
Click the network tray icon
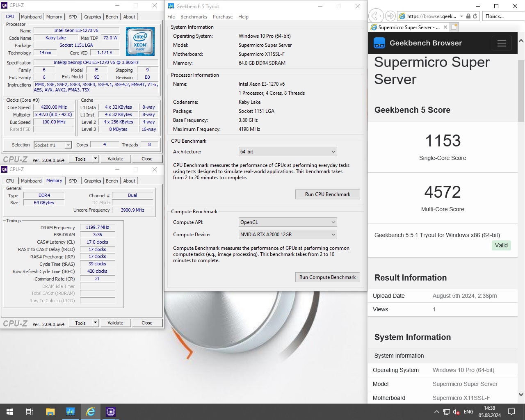tap(446, 412)
